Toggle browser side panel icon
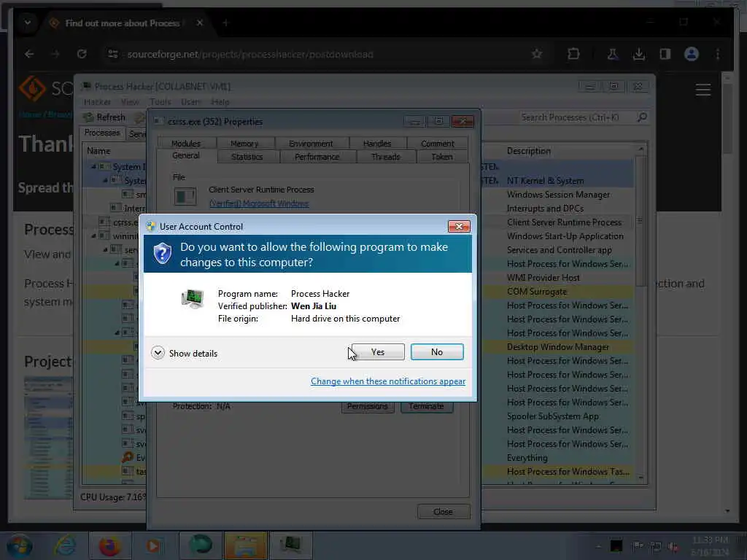The width and height of the screenshot is (747, 560). click(665, 54)
